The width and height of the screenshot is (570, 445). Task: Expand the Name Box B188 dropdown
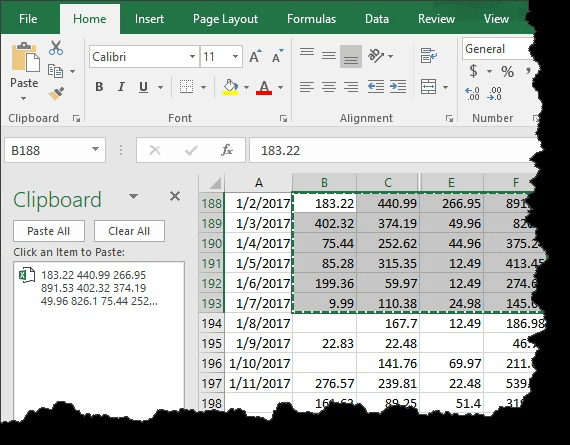tap(95, 149)
